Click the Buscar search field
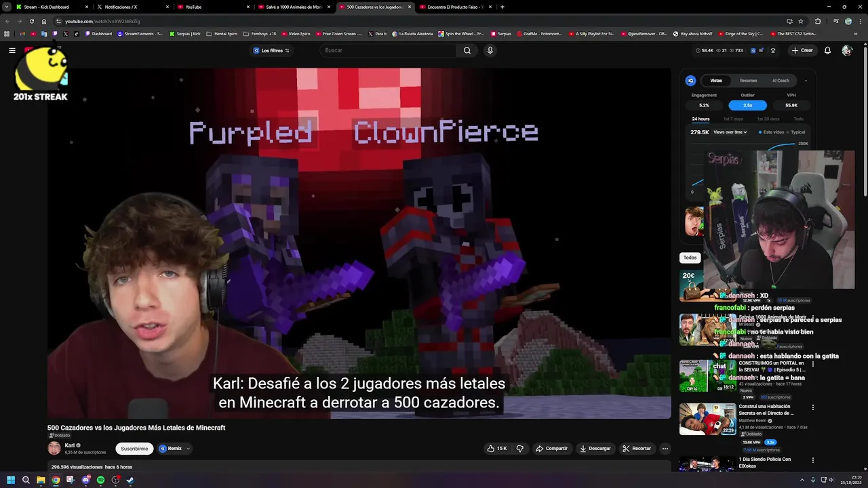This screenshot has width=868, height=488. [390, 50]
